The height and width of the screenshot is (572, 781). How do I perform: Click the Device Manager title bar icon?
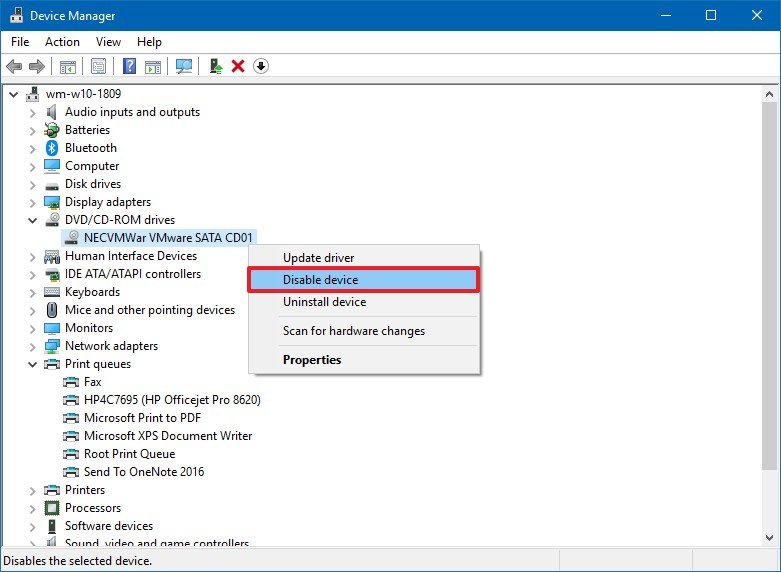click(x=16, y=15)
